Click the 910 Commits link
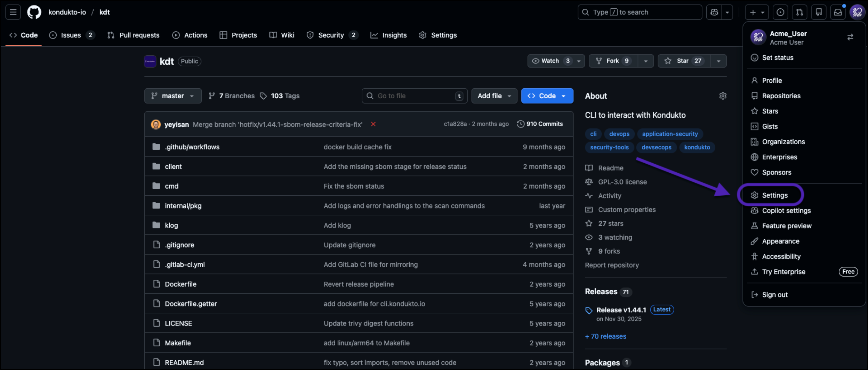Image resolution: width=868 pixels, height=370 pixels. (540, 124)
